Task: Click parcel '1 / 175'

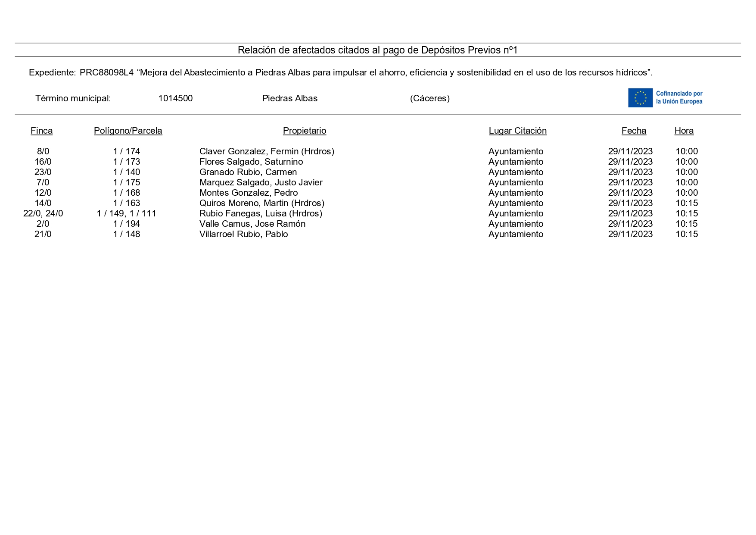Action: [127, 182]
